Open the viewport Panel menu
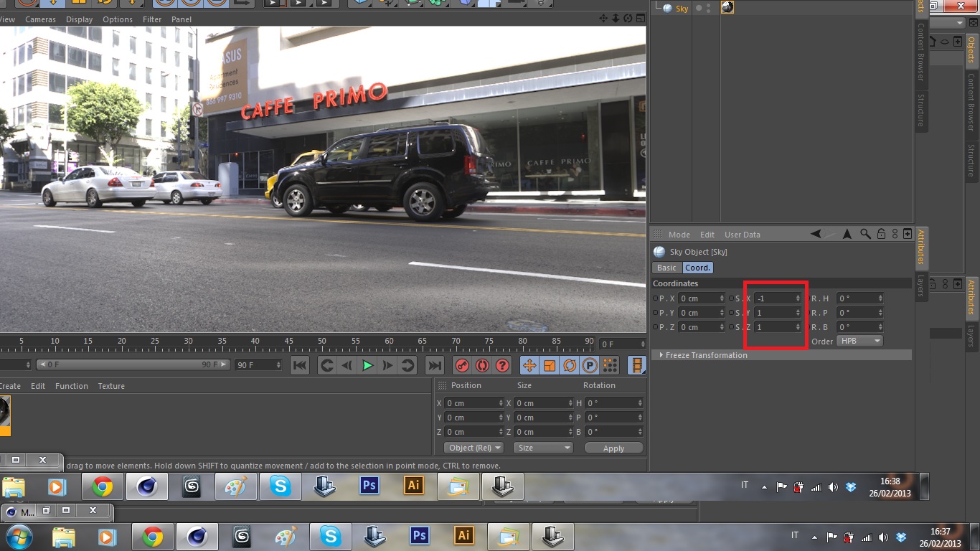 pos(182,19)
